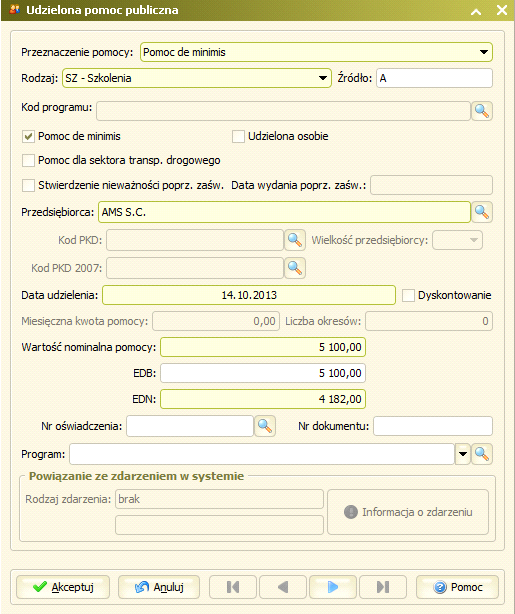Close the Udzielona pomoc publiczna window
The image size is (515, 614).
pyautogui.click(x=502, y=10)
